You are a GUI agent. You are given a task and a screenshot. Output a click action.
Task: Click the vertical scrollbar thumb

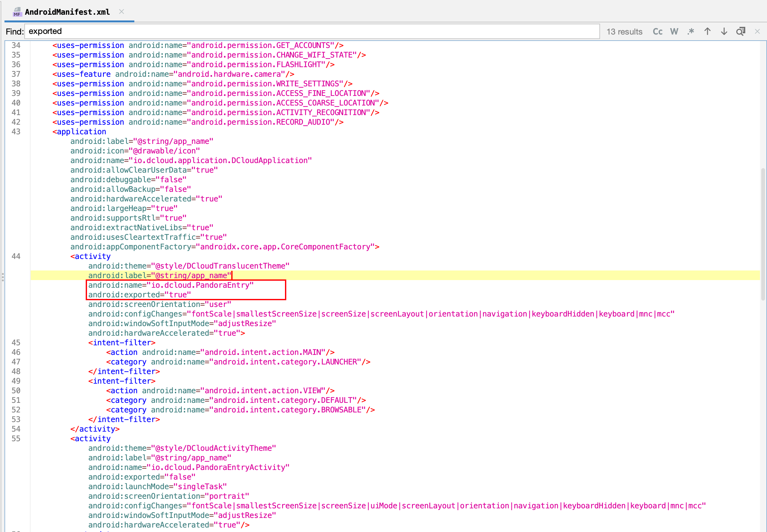763,234
